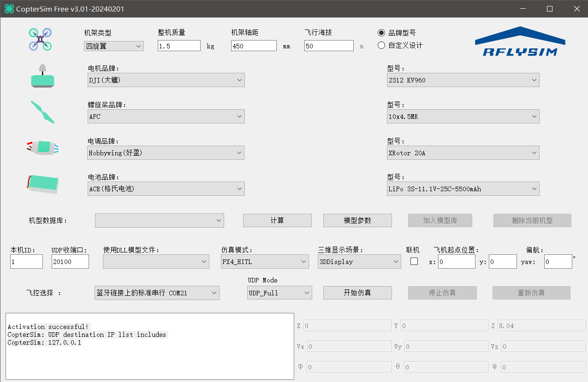Maximize the CopterSim window
Image resolution: width=588 pixels, height=382 pixels.
[x=550, y=9]
